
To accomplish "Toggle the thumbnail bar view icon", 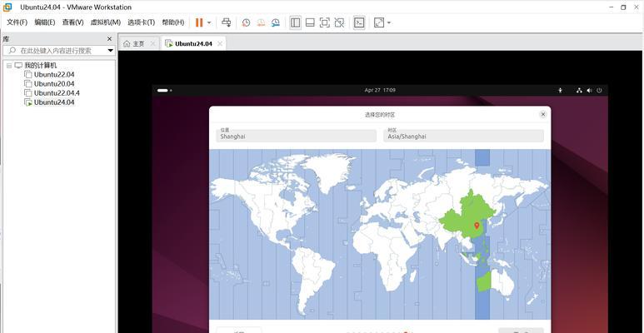I will click(x=310, y=22).
